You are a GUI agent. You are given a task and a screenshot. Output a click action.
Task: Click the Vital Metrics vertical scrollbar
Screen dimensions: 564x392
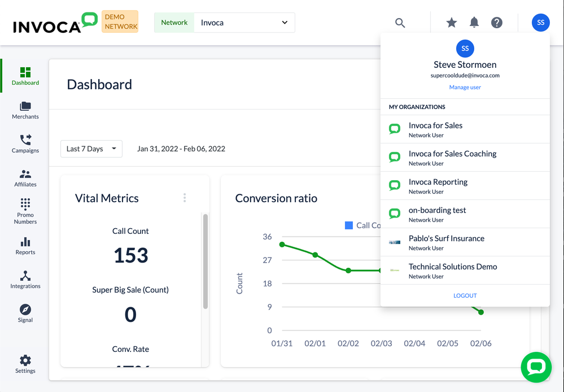(206, 261)
